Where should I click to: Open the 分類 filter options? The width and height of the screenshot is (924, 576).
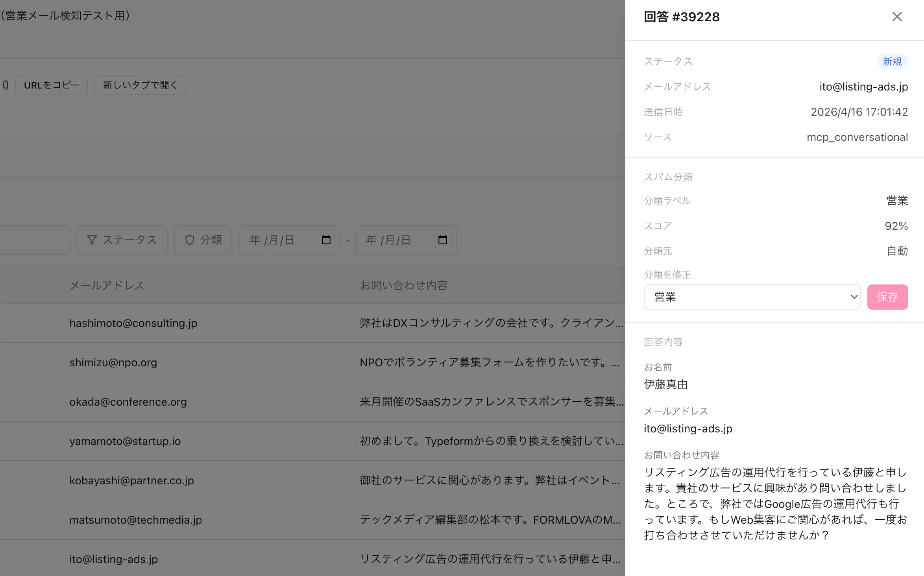tap(203, 240)
